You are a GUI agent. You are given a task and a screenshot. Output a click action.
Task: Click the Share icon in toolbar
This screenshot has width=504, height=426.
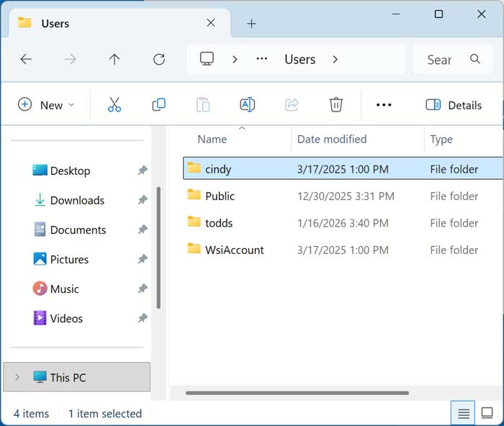292,105
